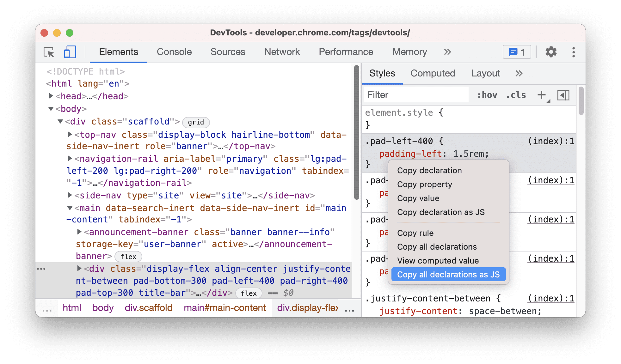Toggle the sidebar panel layout icon

(562, 95)
